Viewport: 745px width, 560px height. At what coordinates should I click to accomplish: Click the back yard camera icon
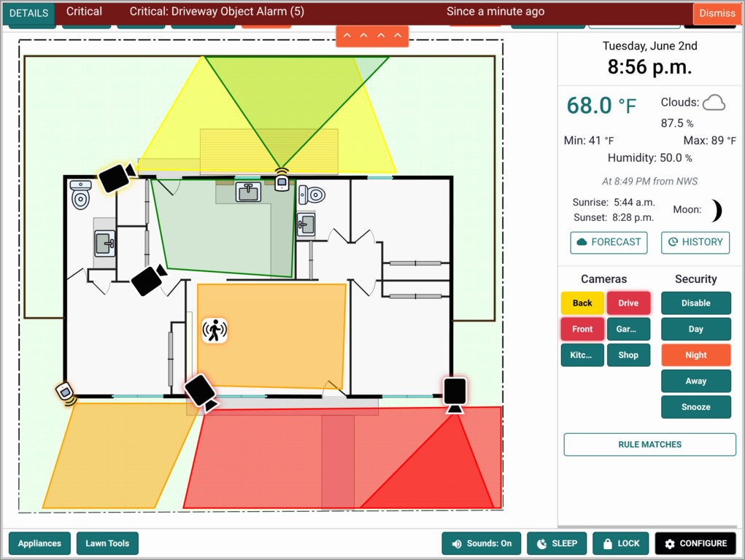click(x=116, y=176)
